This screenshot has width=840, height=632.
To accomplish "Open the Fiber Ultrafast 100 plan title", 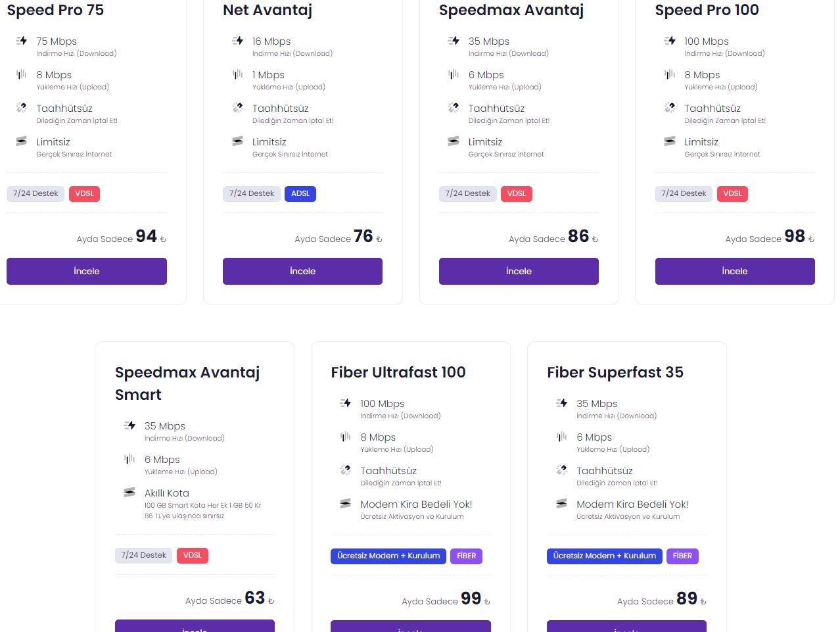I will [x=398, y=372].
